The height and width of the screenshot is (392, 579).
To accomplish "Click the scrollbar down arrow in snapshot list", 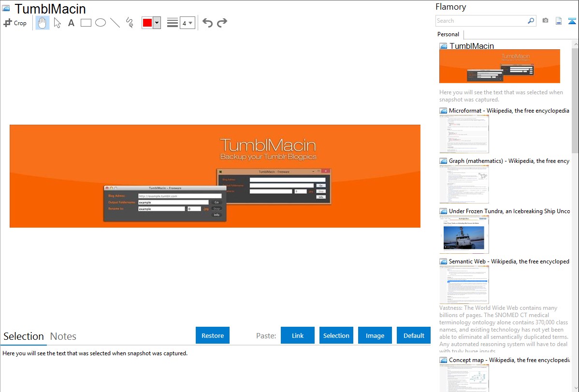I will pyautogui.click(x=575, y=388).
